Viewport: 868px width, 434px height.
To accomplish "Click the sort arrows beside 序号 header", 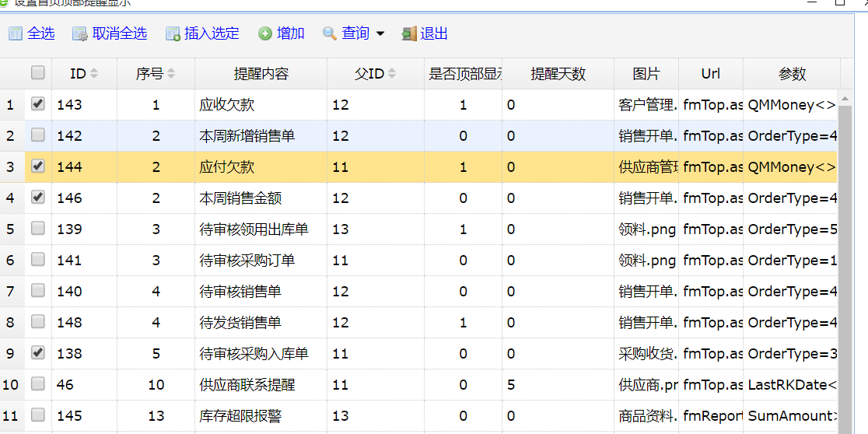I will coord(171,74).
